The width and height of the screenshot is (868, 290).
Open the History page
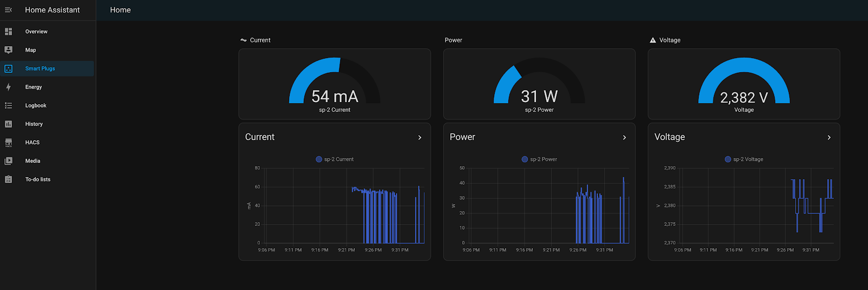pos(47,124)
